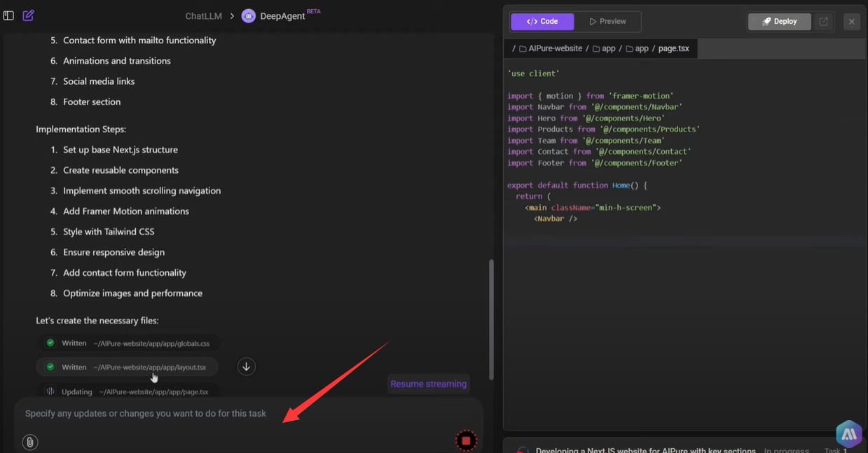The image size is (868, 453).
Task: Click green check icon beside layout.tsx
Action: coord(50,367)
